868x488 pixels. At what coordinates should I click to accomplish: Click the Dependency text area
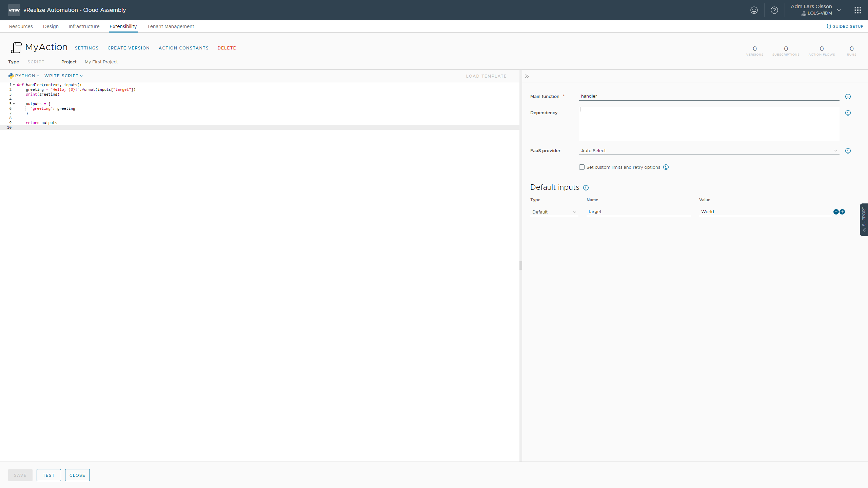[x=709, y=124]
